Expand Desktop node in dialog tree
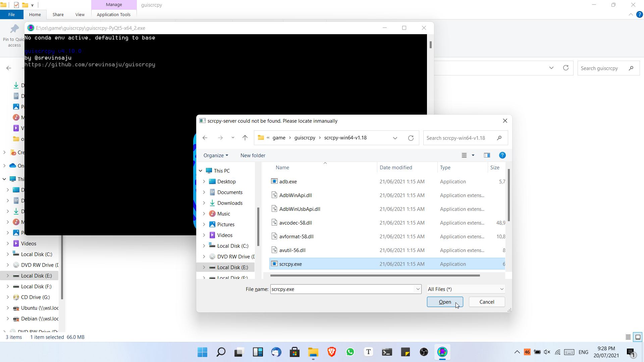The height and width of the screenshot is (362, 644). 204,181
